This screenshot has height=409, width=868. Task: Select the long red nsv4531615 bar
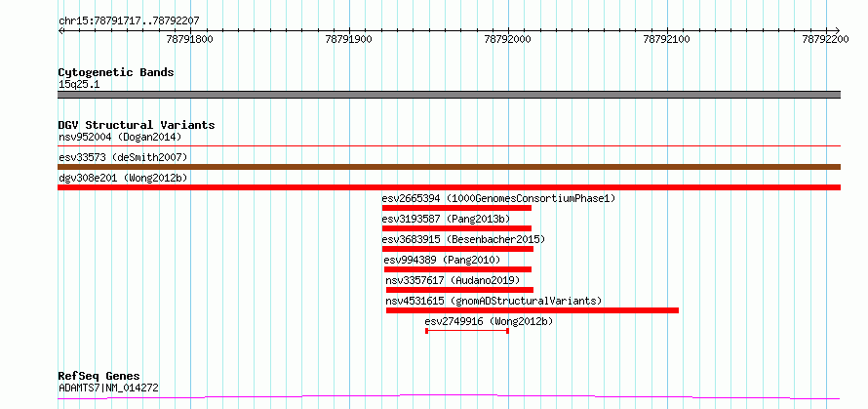tap(532, 310)
